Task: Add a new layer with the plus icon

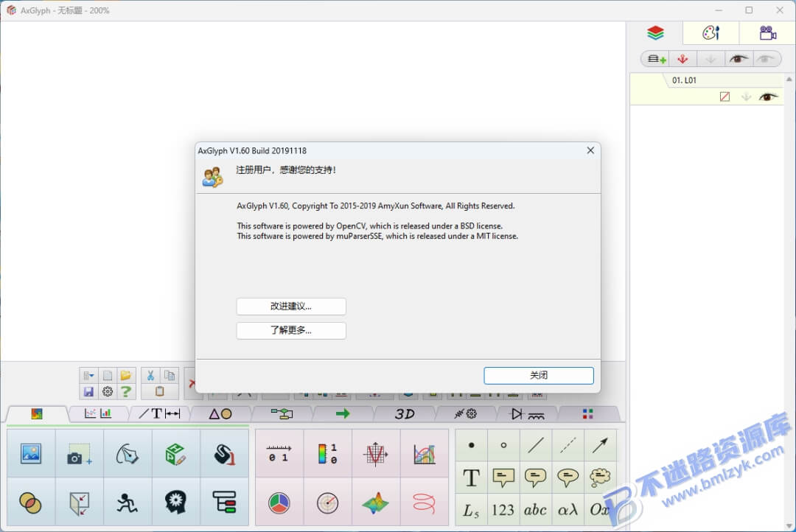Action: click(x=657, y=60)
